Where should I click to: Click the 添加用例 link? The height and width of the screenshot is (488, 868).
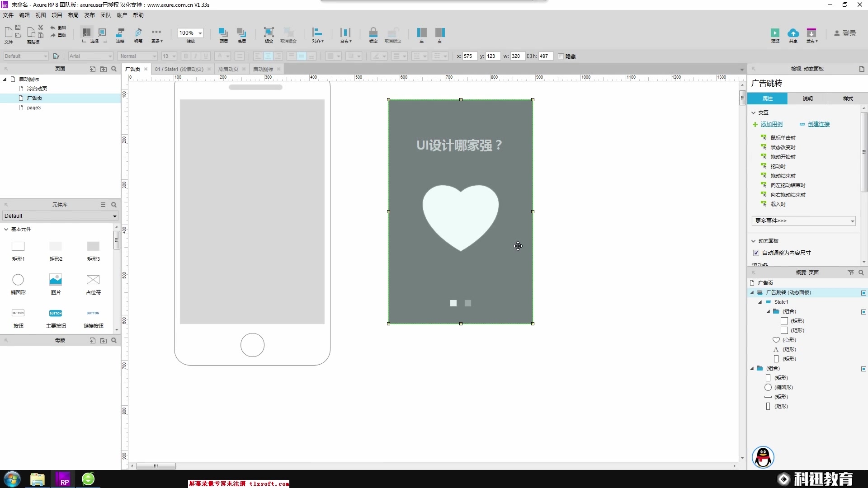point(771,124)
